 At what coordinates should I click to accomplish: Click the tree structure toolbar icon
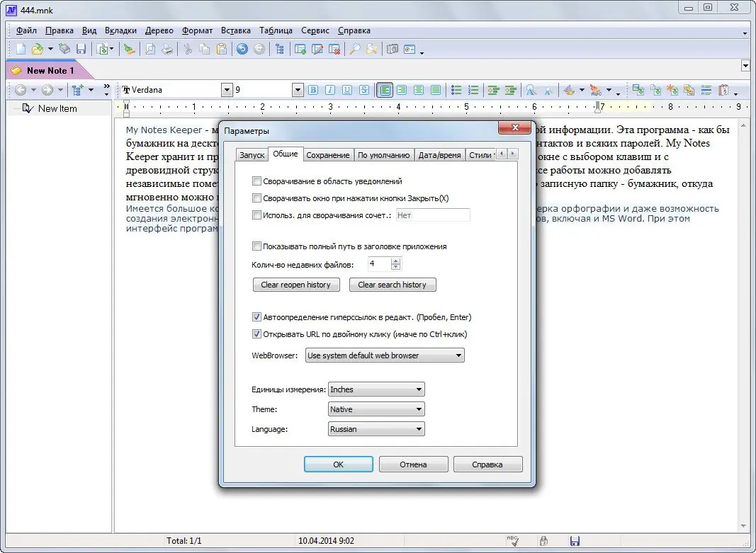click(x=280, y=49)
